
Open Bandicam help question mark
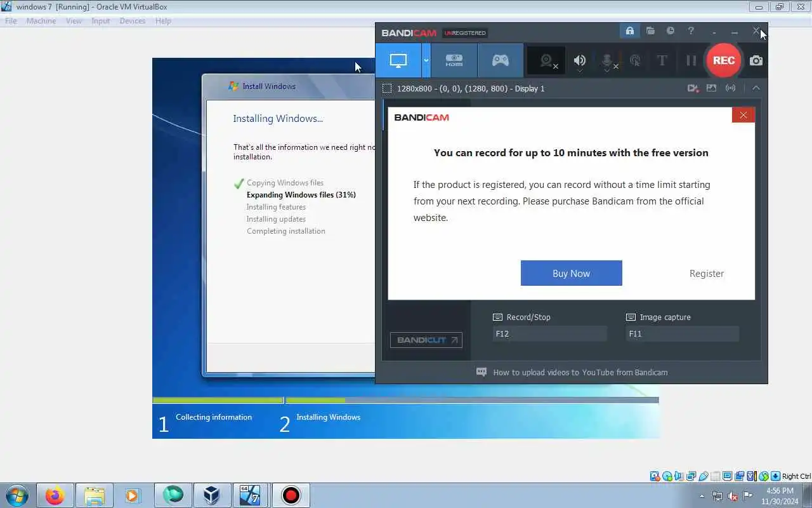(x=691, y=30)
